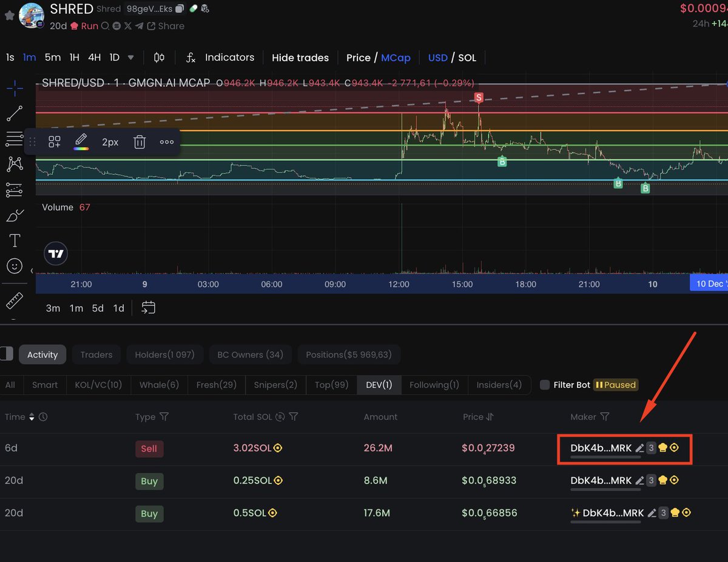Switch chart to Price mode
728x562 pixels.
359,58
